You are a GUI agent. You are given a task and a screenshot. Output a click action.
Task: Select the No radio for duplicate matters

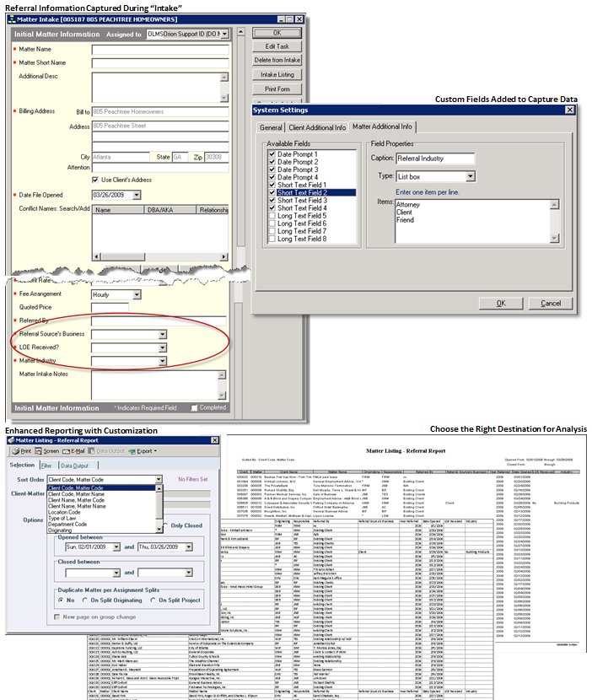[61, 600]
